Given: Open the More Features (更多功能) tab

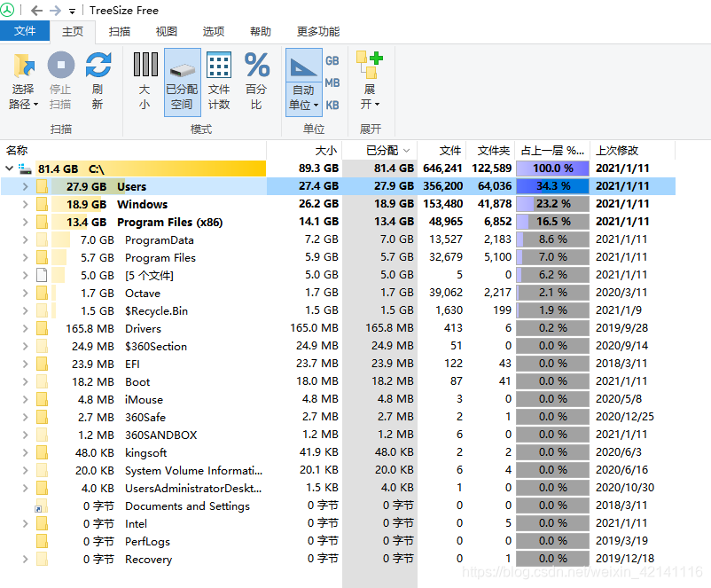Looking at the screenshot, I should click(x=318, y=31).
